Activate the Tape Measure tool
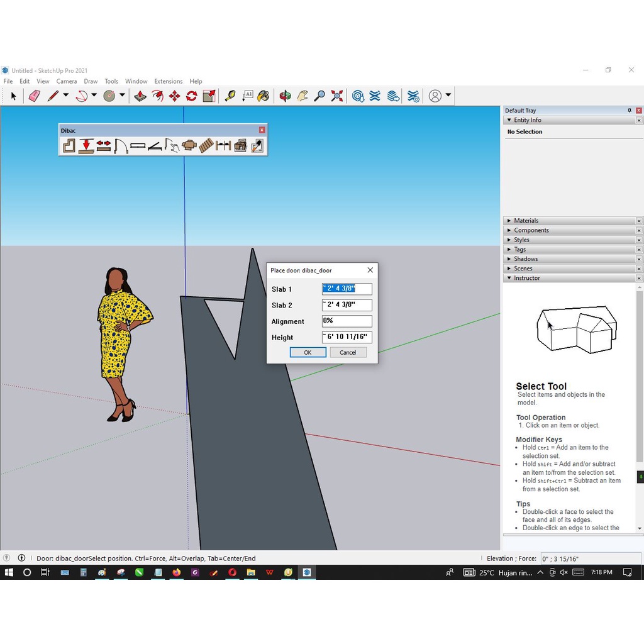644x644 pixels. (x=230, y=96)
